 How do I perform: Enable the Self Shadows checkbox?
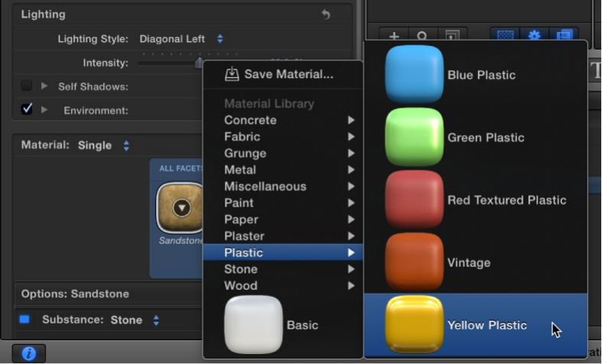coord(27,86)
